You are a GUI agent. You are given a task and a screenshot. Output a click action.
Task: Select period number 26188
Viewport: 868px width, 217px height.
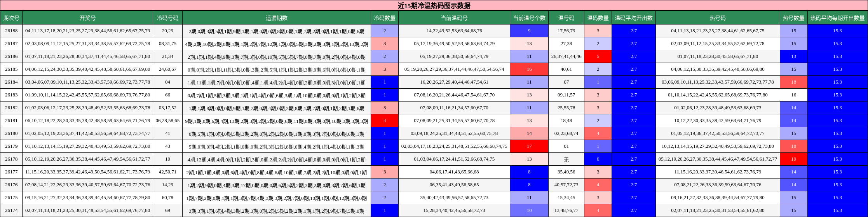11,31
